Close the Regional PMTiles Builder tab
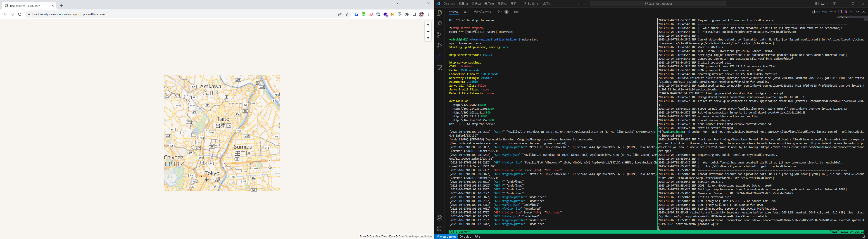Screen dimensions: 868x239 52,6
